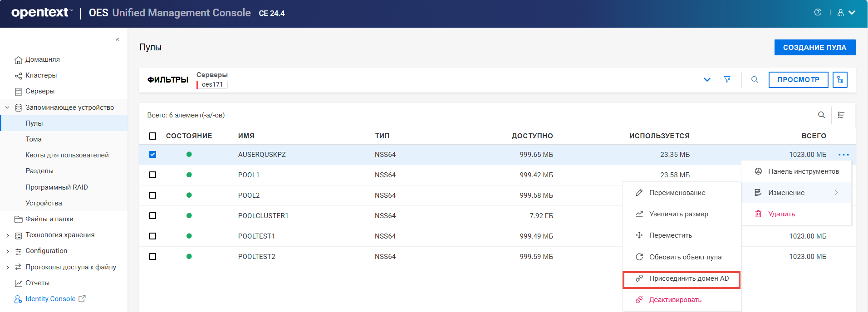This screenshot has height=312, width=868.
Task: Check the POOL1 row checkbox
Action: [152, 175]
